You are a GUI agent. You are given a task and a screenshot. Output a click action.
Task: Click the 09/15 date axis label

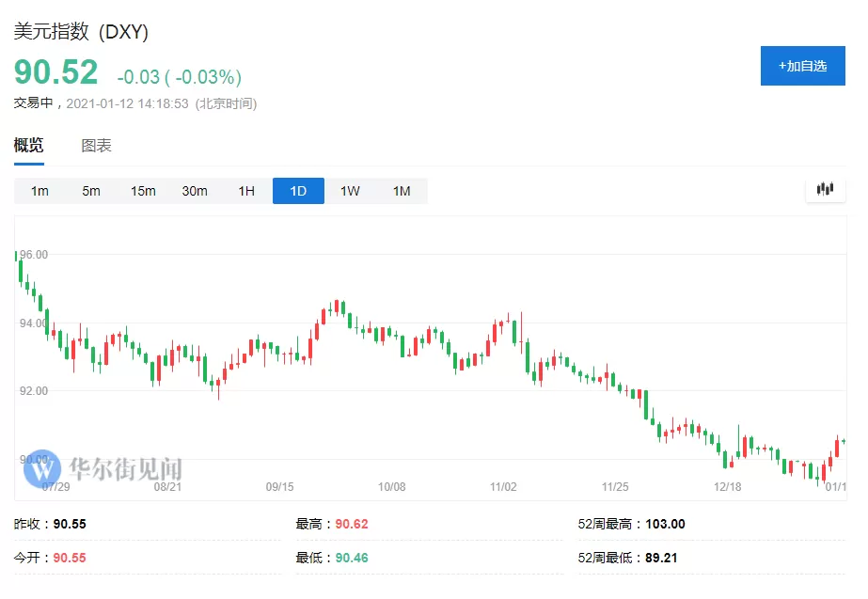coord(279,486)
